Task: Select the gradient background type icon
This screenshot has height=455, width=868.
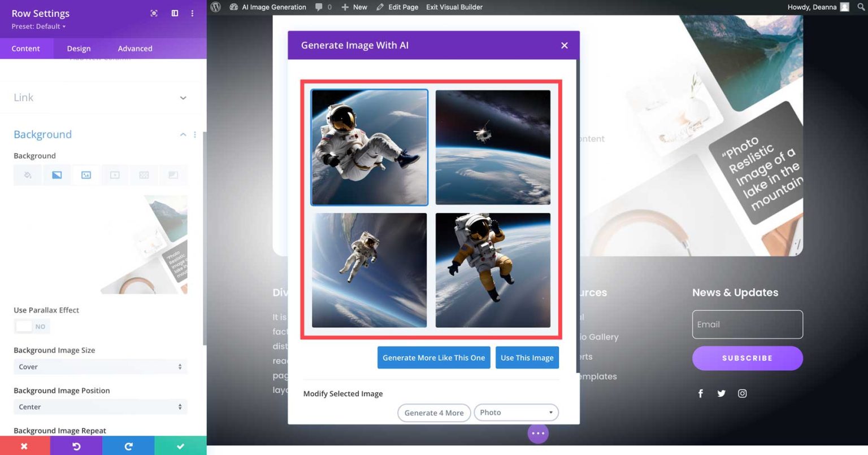Action: (57, 175)
